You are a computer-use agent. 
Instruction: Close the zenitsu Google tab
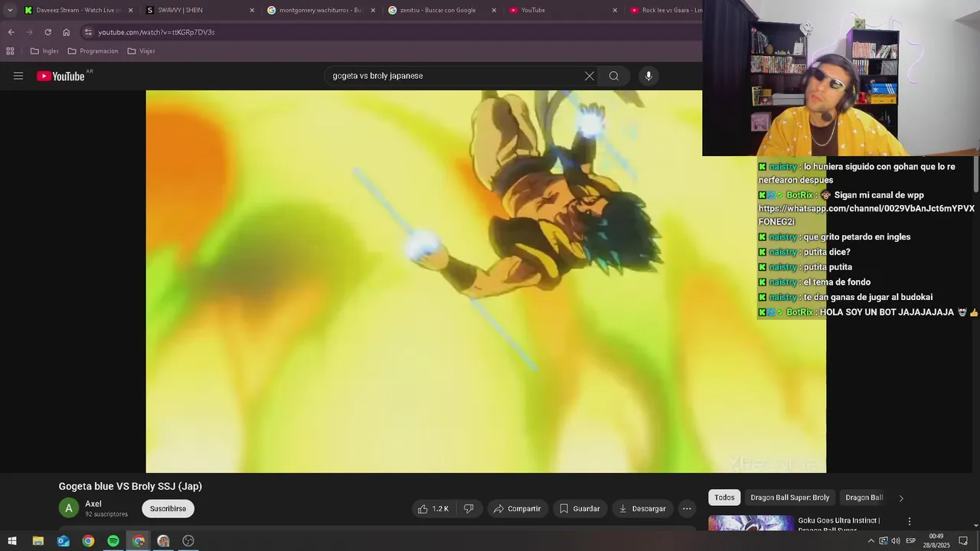pos(494,10)
